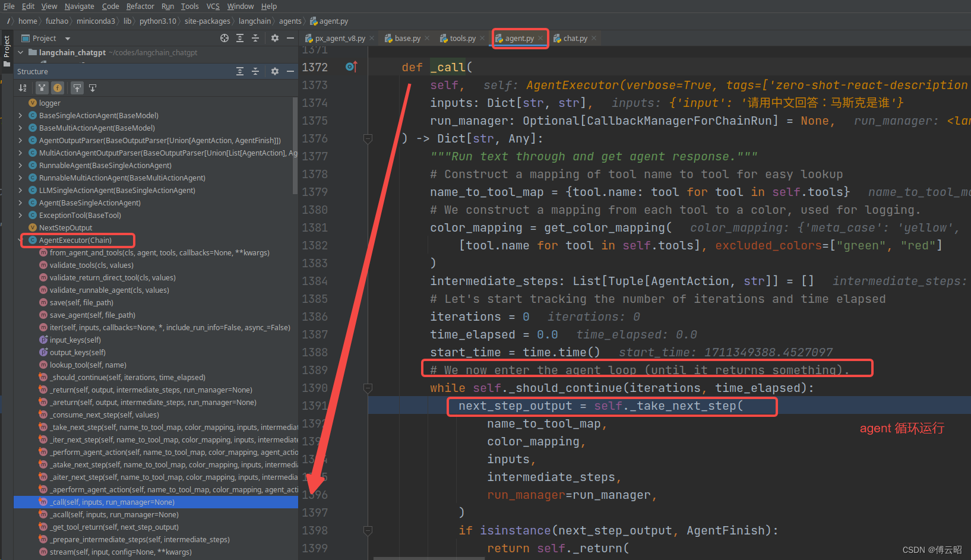Toggle Show Fields filter in Structure toolbar
Screen dimensions: 971x560
(58, 88)
